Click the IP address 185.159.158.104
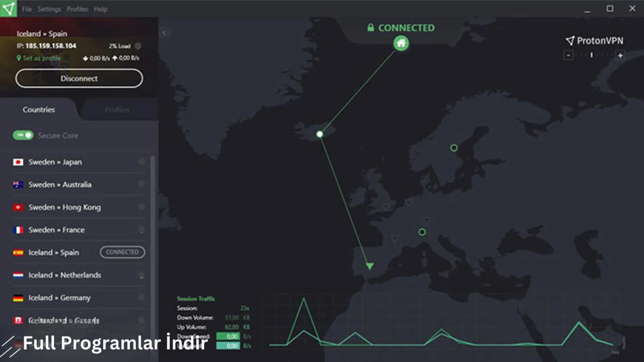Image resolution: width=644 pixels, height=362 pixels. coord(51,46)
